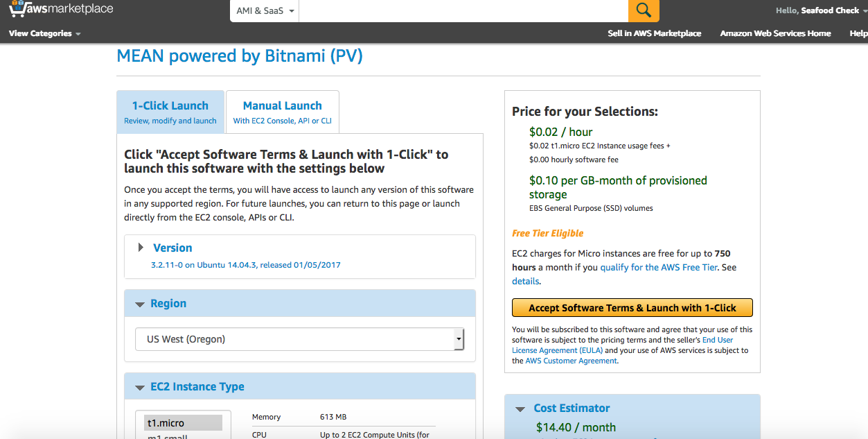Click the MEAN powered by Bitnami (PV) title

point(240,56)
